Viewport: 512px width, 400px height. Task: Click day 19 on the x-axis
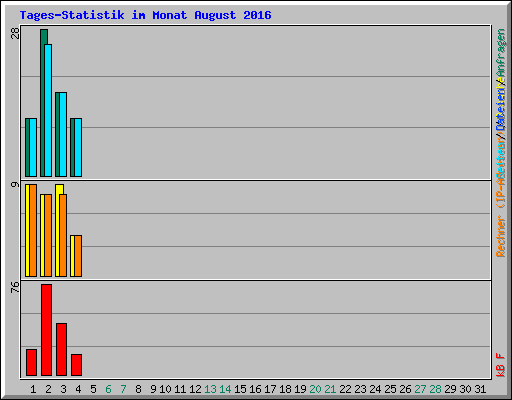tap(300, 389)
